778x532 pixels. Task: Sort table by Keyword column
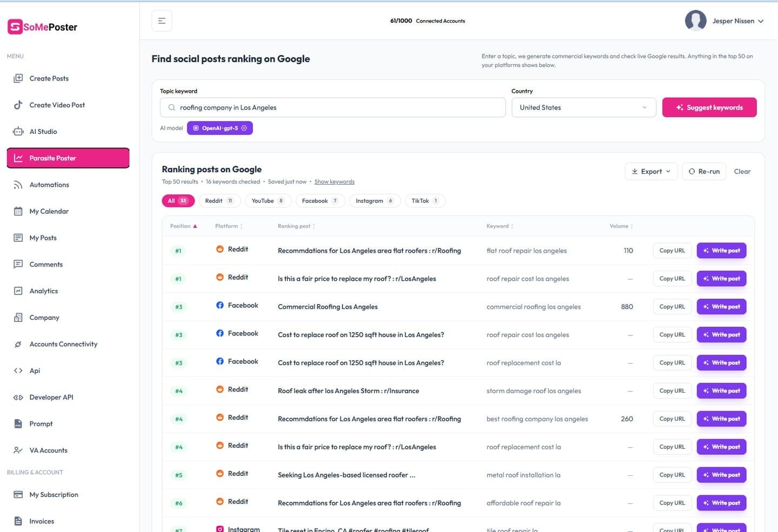(x=500, y=226)
